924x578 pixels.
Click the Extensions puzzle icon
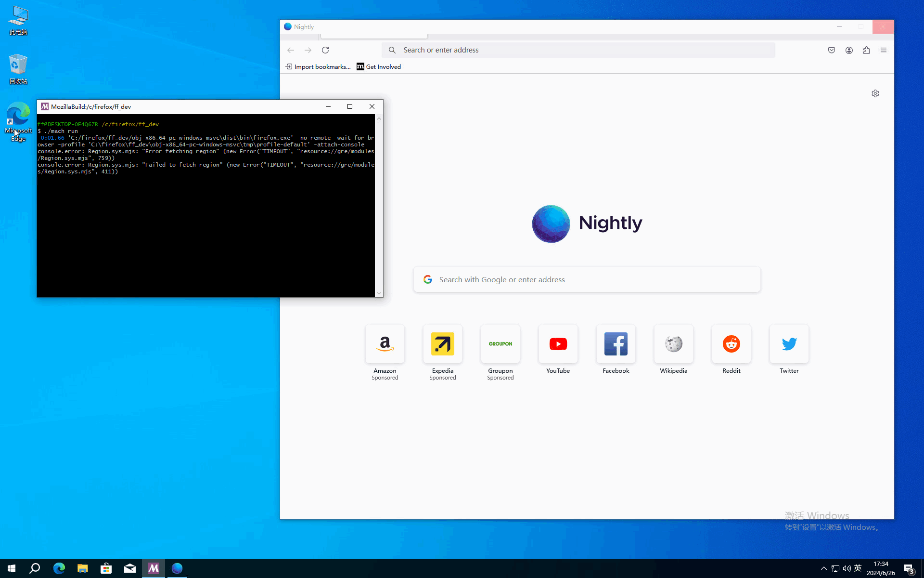(x=866, y=50)
